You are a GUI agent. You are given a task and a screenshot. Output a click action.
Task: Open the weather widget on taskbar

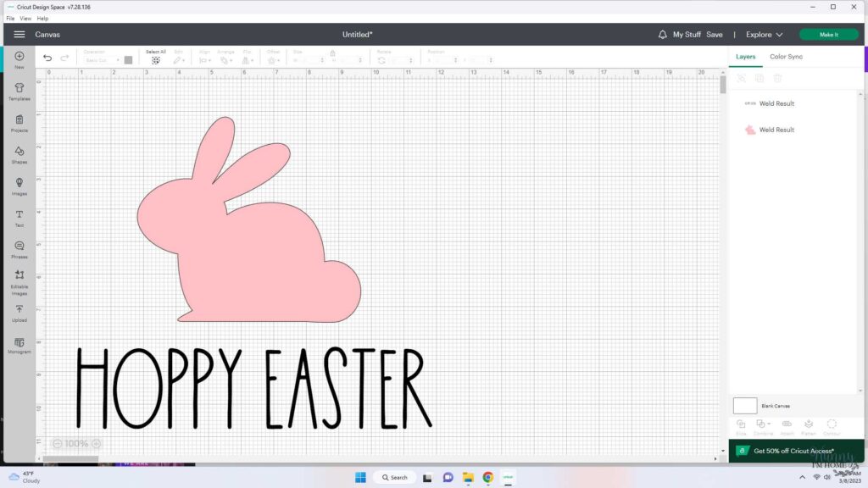(25, 477)
